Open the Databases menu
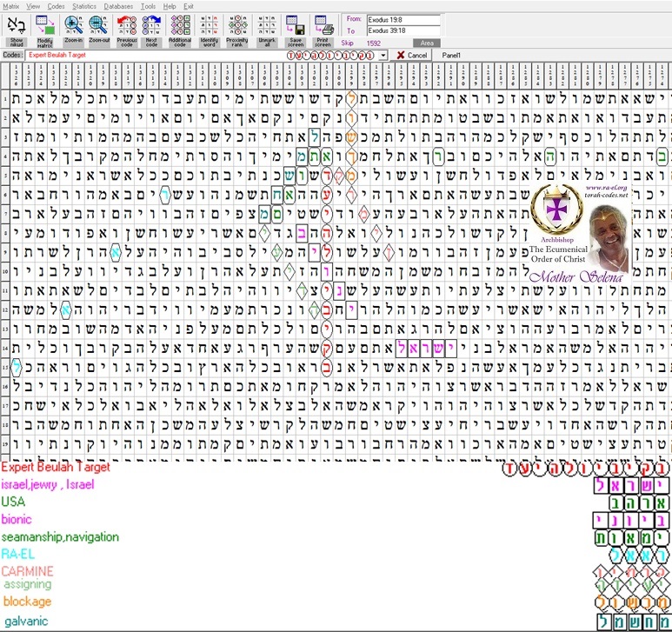The height and width of the screenshot is (632, 672). pyautogui.click(x=118, y=6)
